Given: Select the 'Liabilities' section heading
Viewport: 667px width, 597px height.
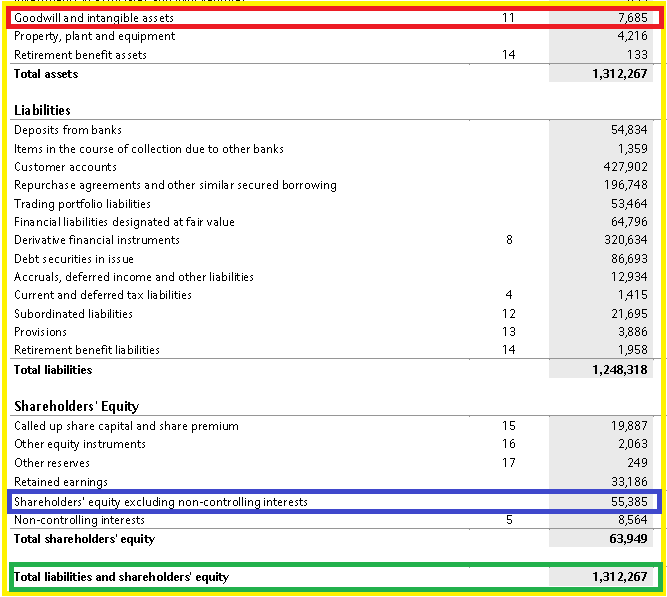Looking at the screenshot, I should (42, 110).
